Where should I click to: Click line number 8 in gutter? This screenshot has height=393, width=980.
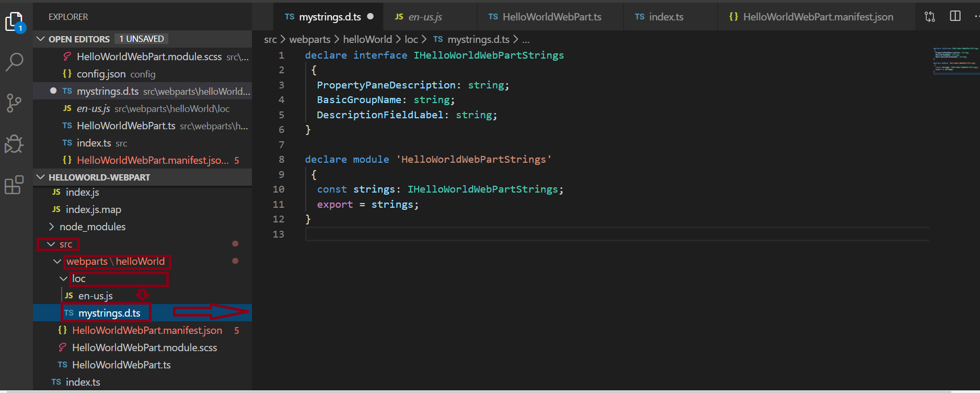(x=282, y=159)
